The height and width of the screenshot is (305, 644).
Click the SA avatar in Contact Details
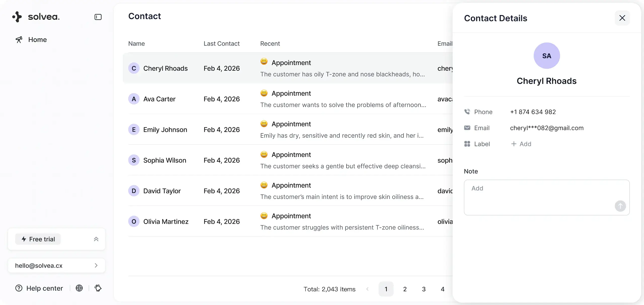(547, 56)
